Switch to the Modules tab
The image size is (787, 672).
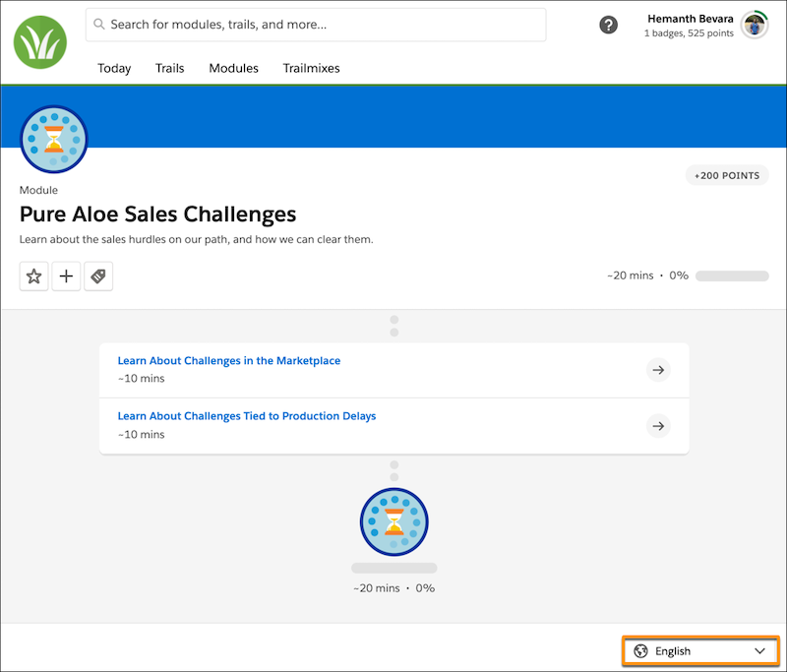pyautogui.click(x=234, y=68)
